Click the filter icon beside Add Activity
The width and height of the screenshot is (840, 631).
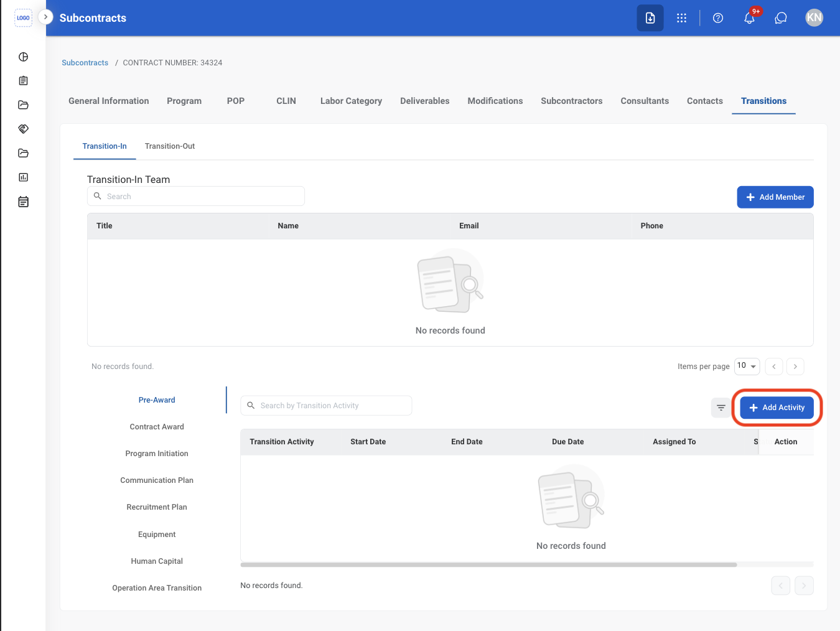coord(721,408)
